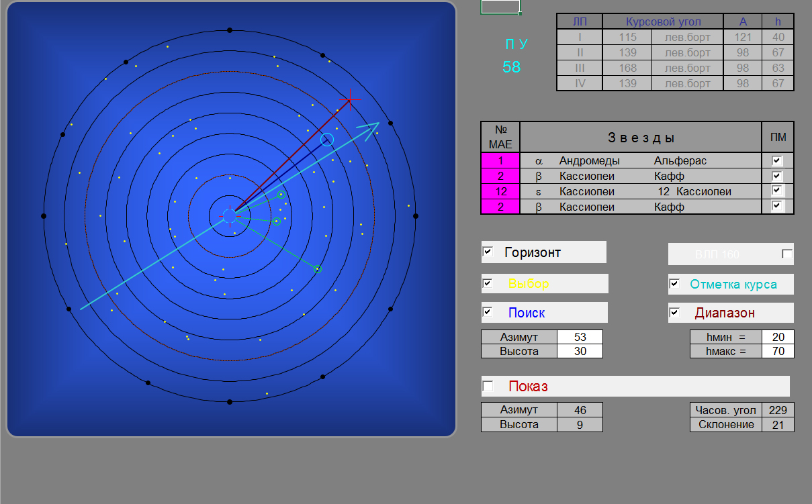Image resolution: width=812 pixels, height=504 pixels.
Task: Uncheck the Поиск checkbox
Action: pos(488,312)
